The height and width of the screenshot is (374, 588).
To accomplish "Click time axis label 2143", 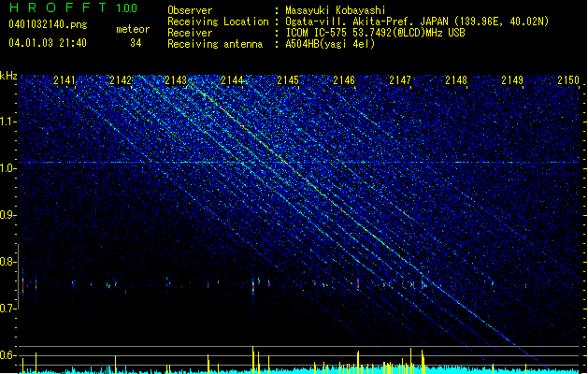I will (x=176, y=80).
